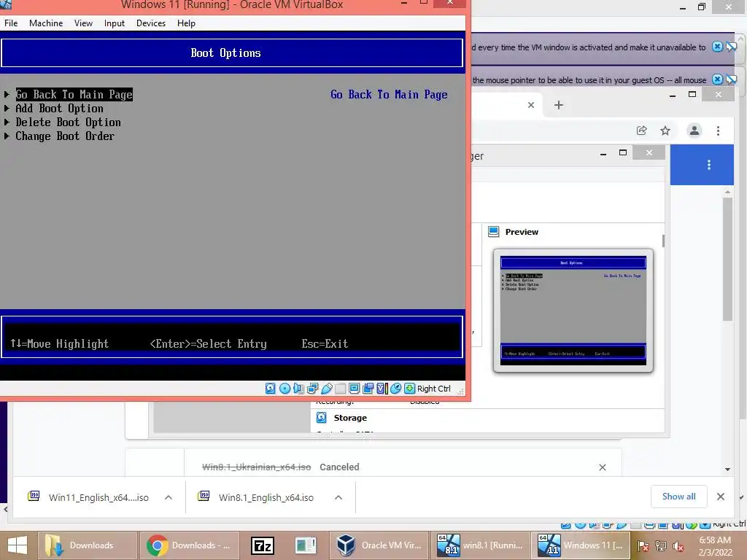Select Go Back To Main Page entry
This screenshot has height=560, width=747.
point(74,94)
